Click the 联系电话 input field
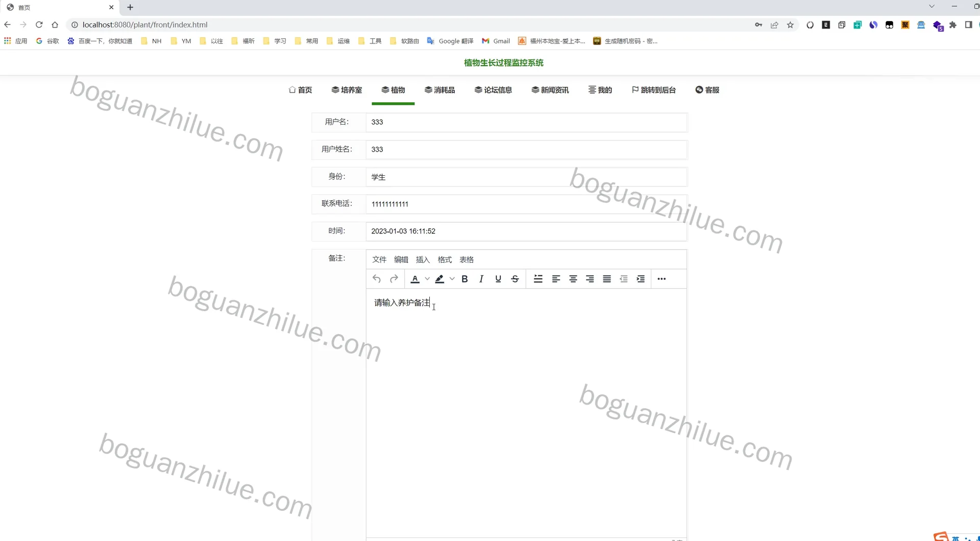The height and width of the screenshot is (541, 980). point(526,204)
